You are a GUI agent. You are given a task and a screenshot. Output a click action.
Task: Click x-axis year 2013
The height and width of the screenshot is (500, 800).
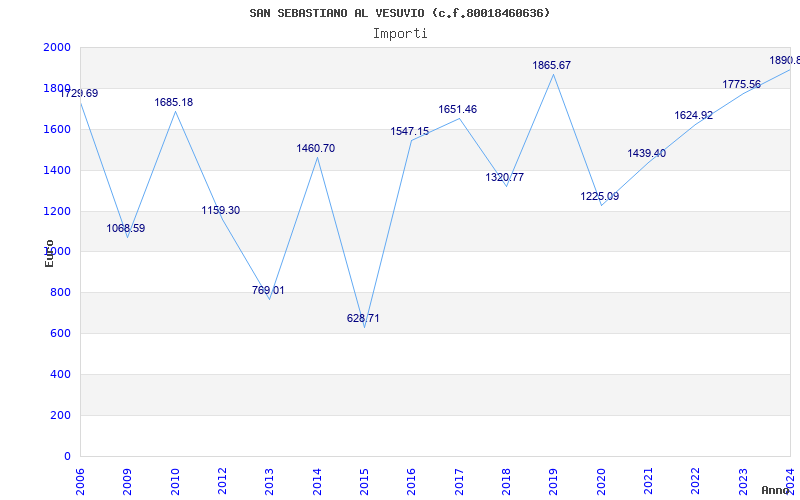coord(270,481)
